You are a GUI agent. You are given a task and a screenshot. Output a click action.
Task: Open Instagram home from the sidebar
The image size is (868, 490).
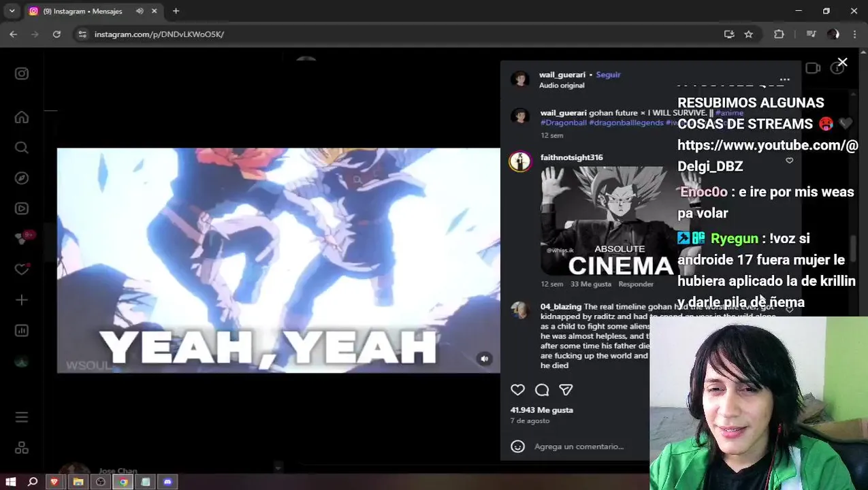(22, 118)
